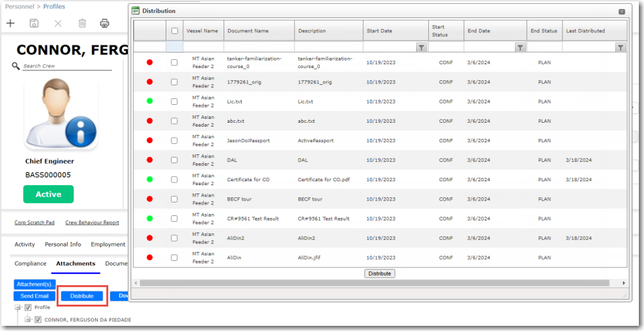Click the X cancel icon in profile toolbar
The height and width of the screenshot is (331, 644).
pyautogui.click(x=58, y=23)
